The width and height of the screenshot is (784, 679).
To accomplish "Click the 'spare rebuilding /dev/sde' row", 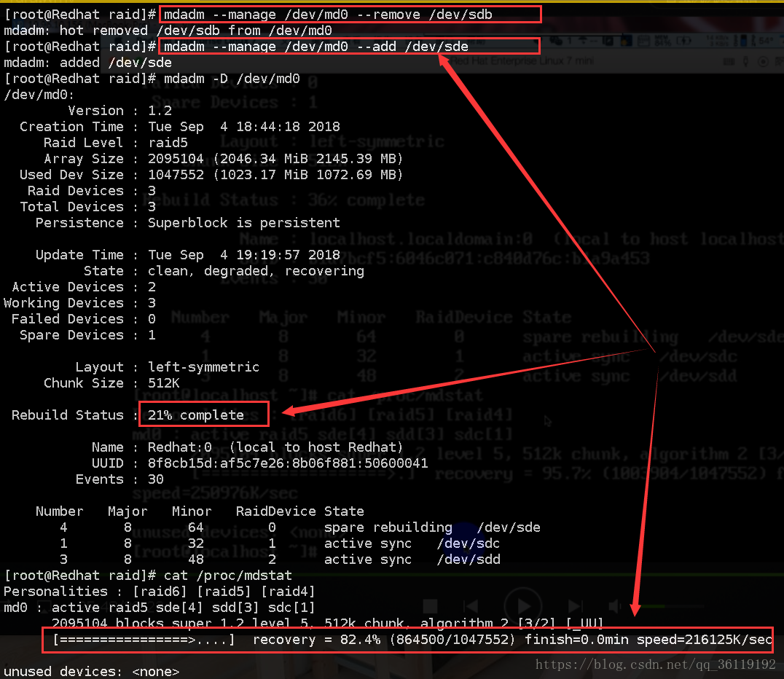I will pos(300,527).
